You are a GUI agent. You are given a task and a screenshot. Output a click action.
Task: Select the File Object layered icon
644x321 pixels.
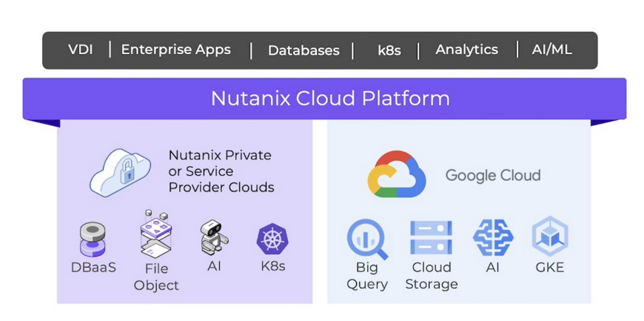(156, 234)
